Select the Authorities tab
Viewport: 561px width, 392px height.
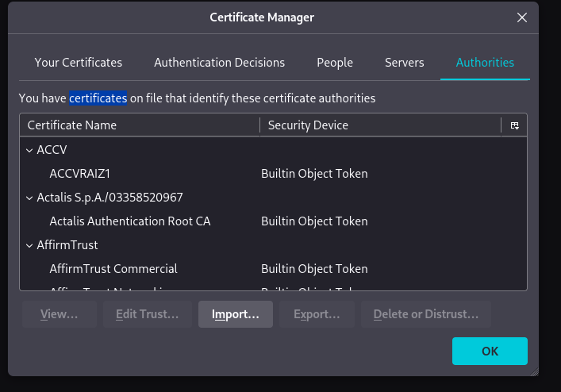click(x=485, y=63)
